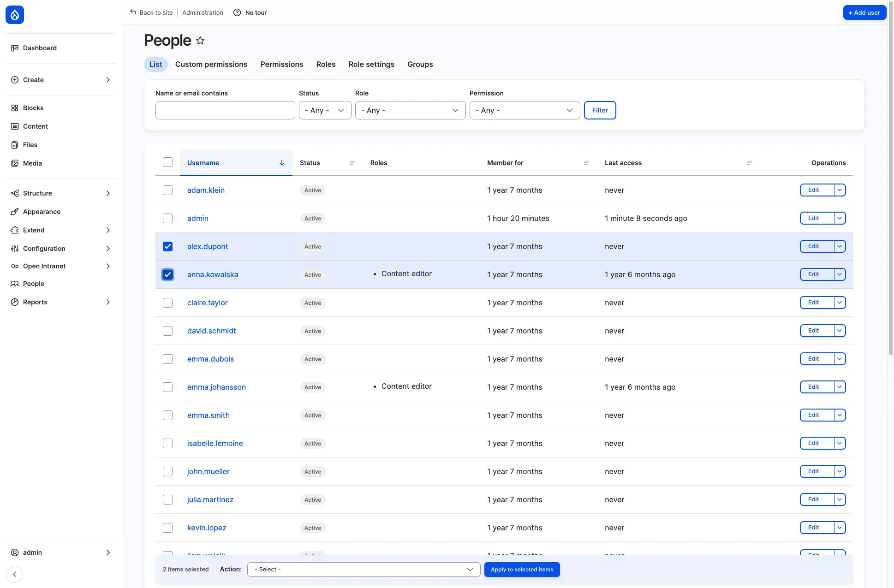This screenshot has height=588, width=894.
Task: Sort by the Status column icon
Action: click(352, 163)
